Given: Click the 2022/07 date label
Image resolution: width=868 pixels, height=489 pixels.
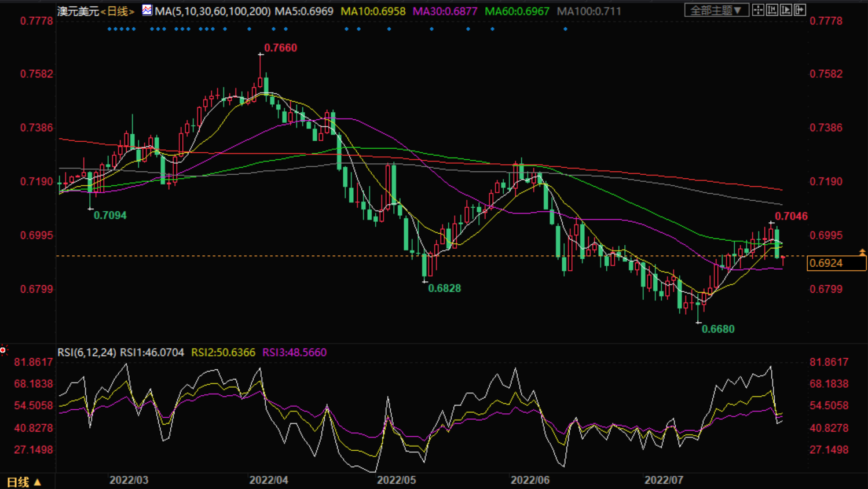Looking at the screenshot, I should point(664,480).
